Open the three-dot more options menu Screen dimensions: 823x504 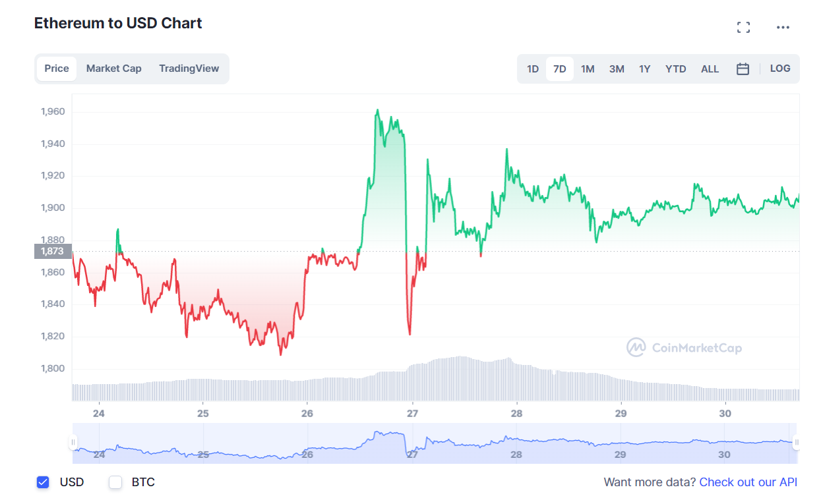coord(783,27)
